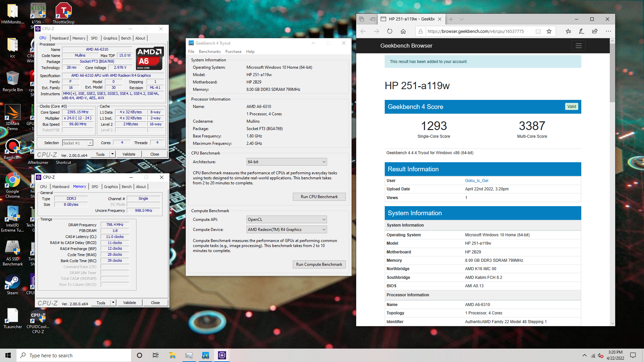This screenshot has height=362, width=644.
Task: Click browser reload icon
Action: pos(389,31)
